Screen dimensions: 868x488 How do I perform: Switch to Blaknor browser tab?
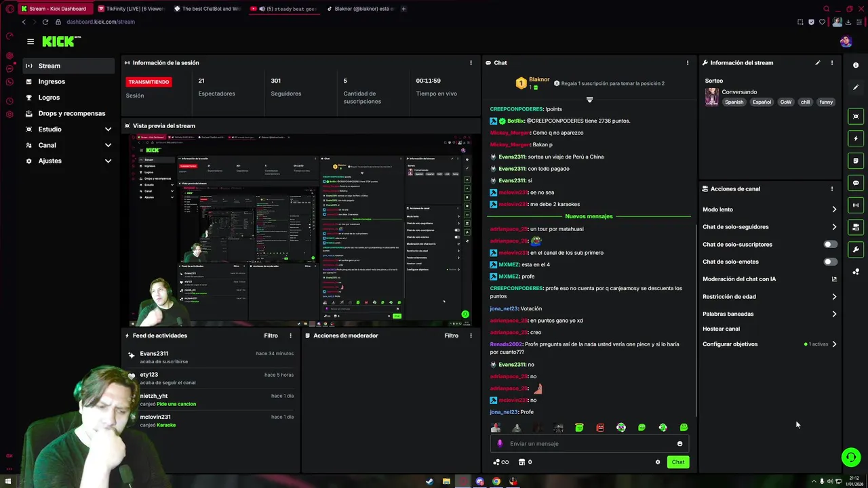coord(359,9)
